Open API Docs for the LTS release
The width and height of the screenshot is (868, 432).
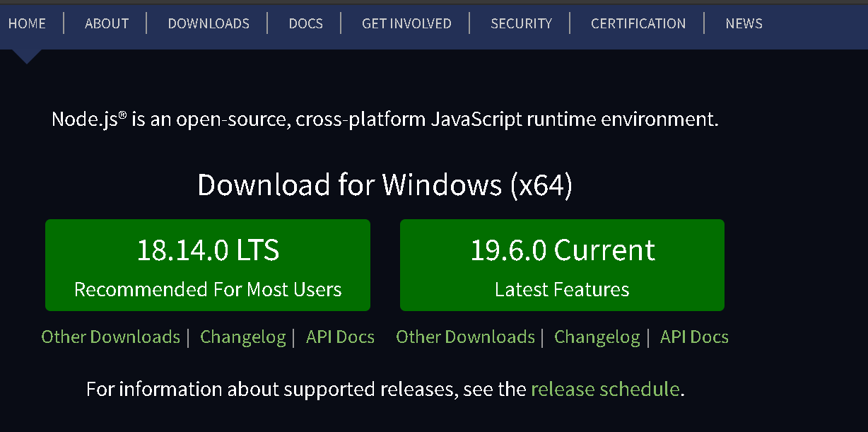tap(340, 337)
